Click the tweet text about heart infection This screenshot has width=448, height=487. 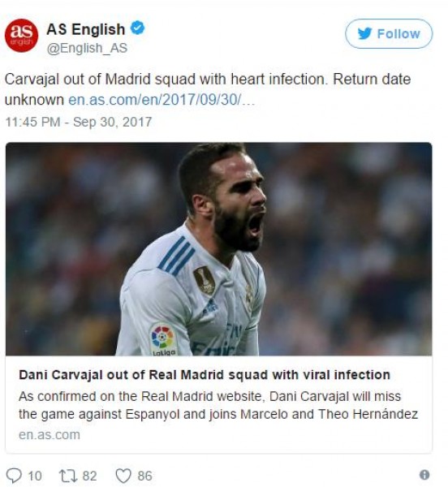(208, 89)
